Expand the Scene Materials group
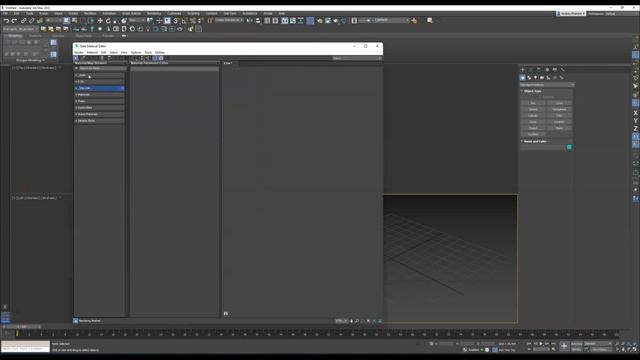 coord(99,114)
